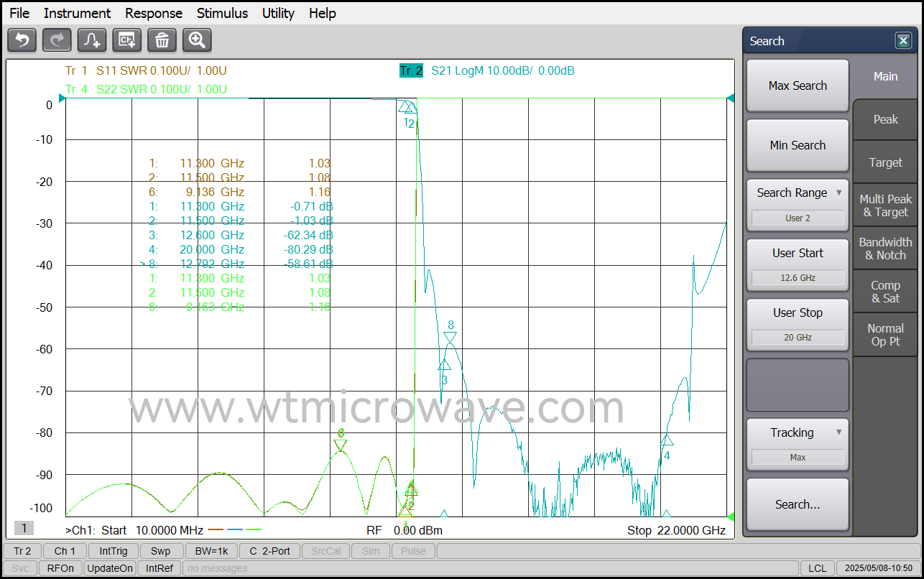Open the Response menu
Image resolution: width=924 pixels, height=579 pixels.
[x=154, y=13]
